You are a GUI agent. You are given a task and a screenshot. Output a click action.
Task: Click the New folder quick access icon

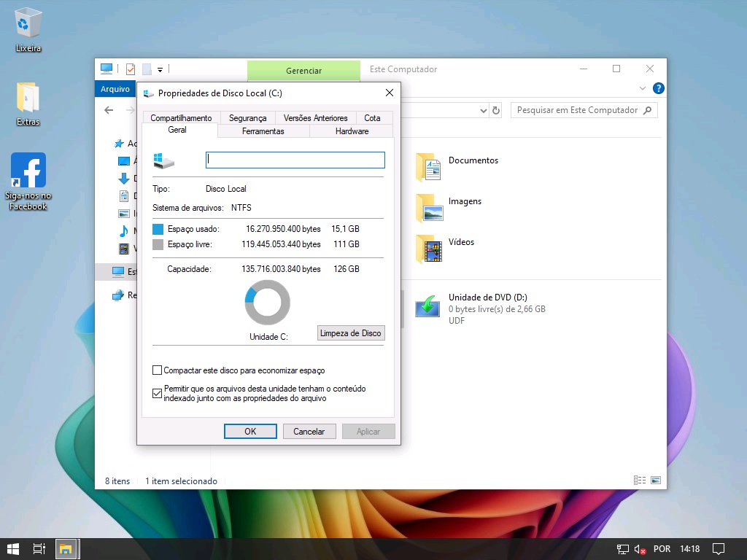tap(147, 69)
